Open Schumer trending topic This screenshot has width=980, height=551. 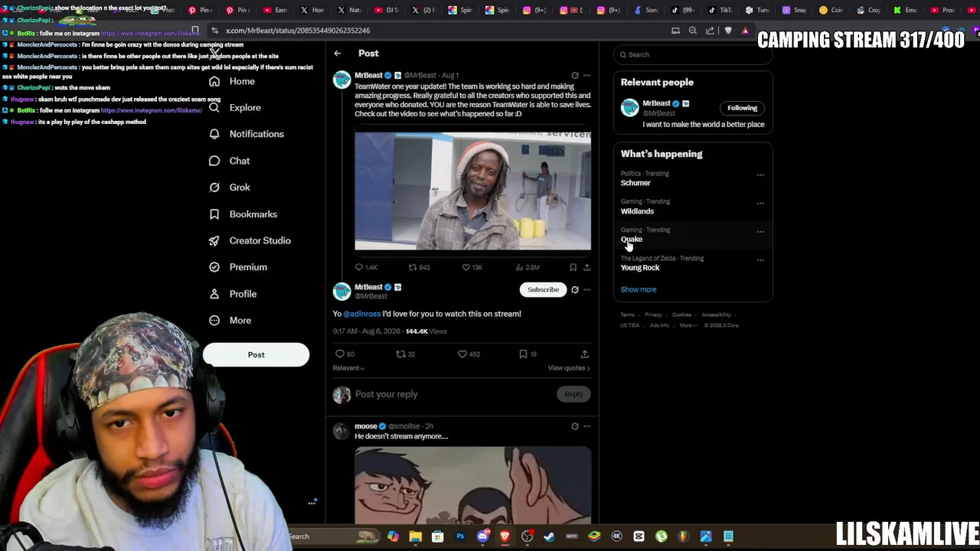(635, 183)
